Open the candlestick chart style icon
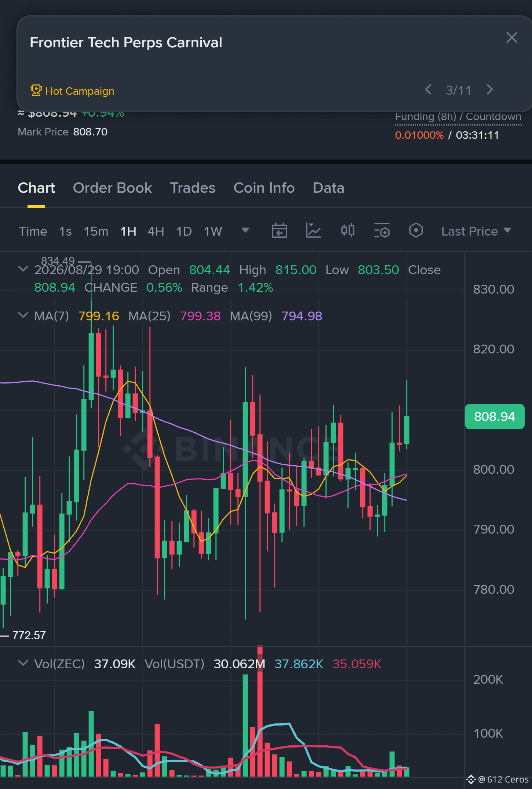This screenshot has width=532, height=789. tap(348, 230)
